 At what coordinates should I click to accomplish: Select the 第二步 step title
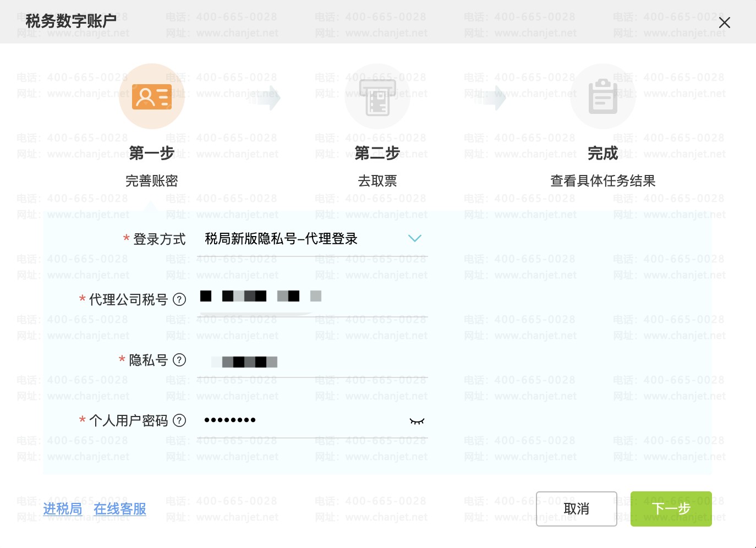click(377, 153)
